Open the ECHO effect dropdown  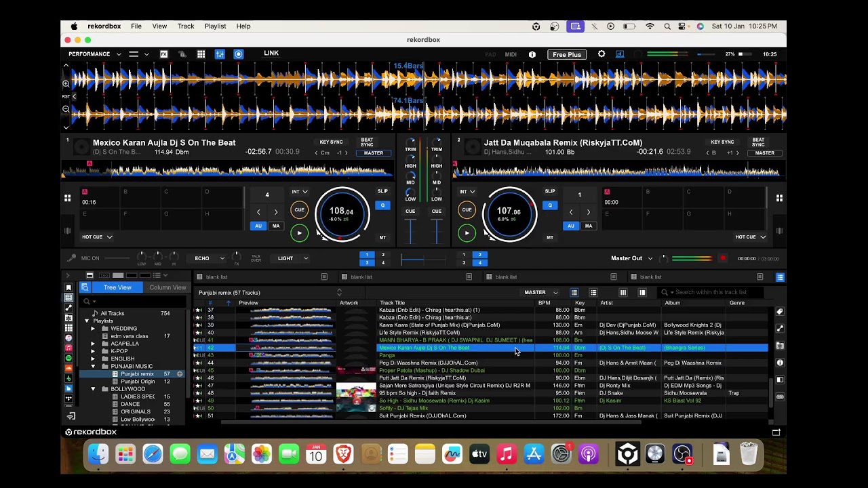(209, 258)
